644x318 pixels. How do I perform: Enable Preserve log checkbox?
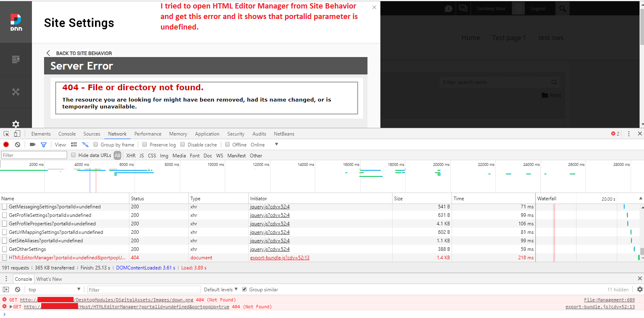[x=144, y=144]
